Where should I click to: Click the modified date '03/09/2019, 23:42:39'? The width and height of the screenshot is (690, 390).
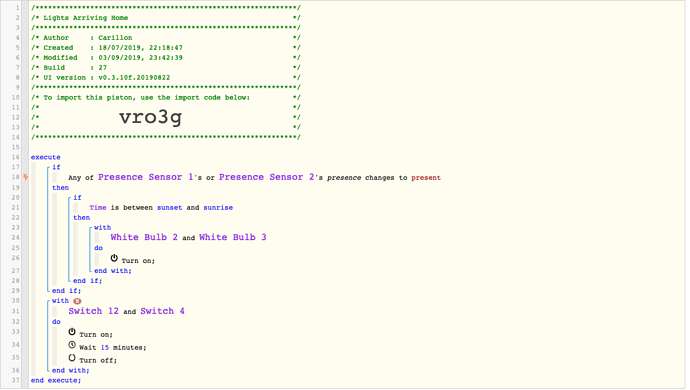140,58
